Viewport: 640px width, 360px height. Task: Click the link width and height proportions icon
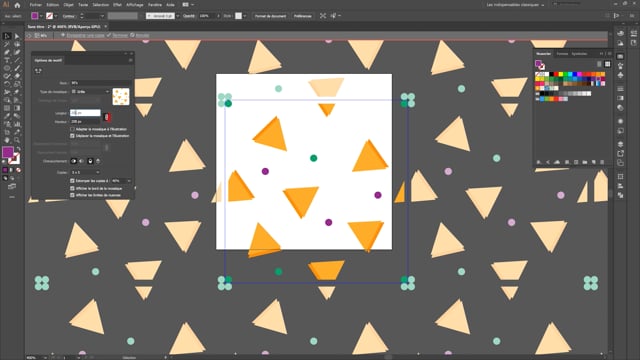(107, 117)
